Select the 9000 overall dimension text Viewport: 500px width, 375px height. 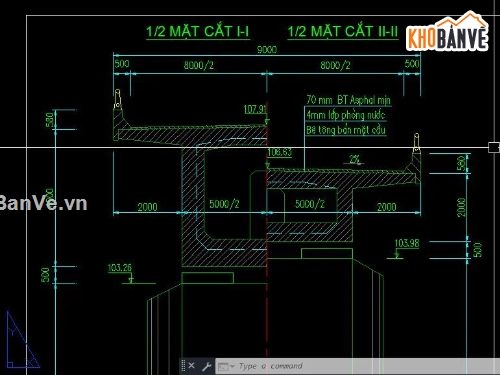(x=267, y=50)
